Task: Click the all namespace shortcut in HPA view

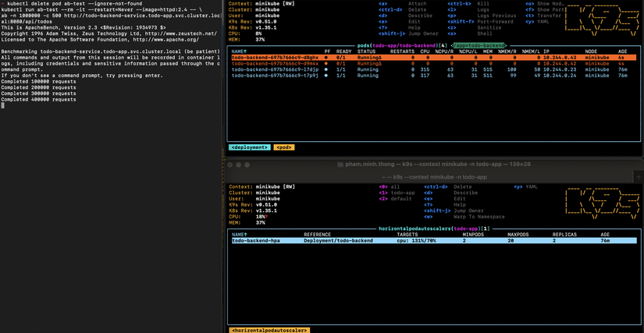Action: point(395,186)
